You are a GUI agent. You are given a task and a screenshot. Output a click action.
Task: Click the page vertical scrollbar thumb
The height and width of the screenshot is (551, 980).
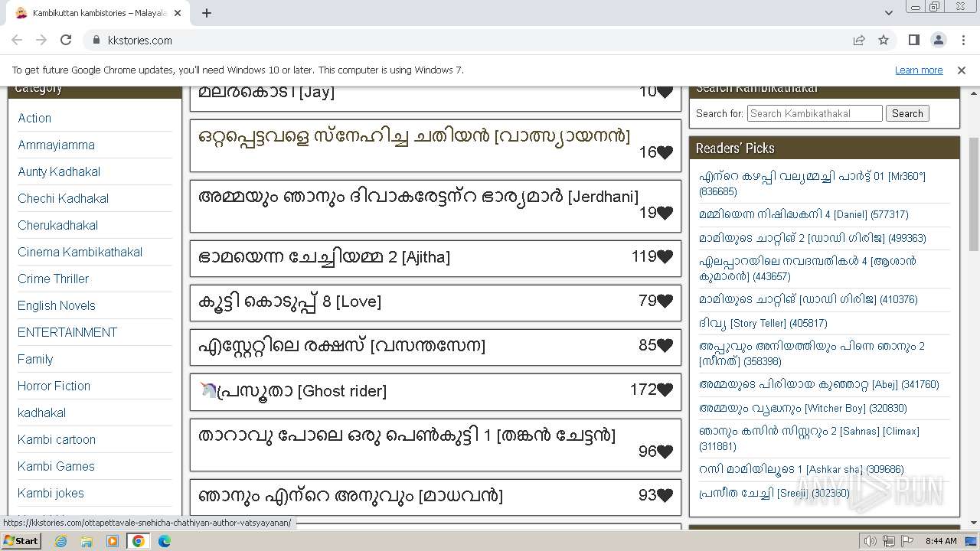click(974, 194)
